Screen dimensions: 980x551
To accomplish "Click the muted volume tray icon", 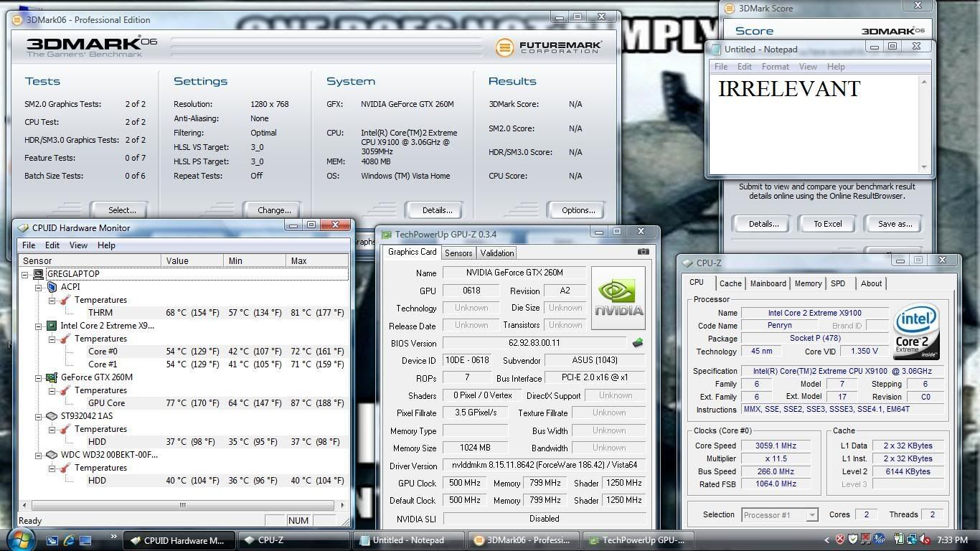I will [923, 540].
